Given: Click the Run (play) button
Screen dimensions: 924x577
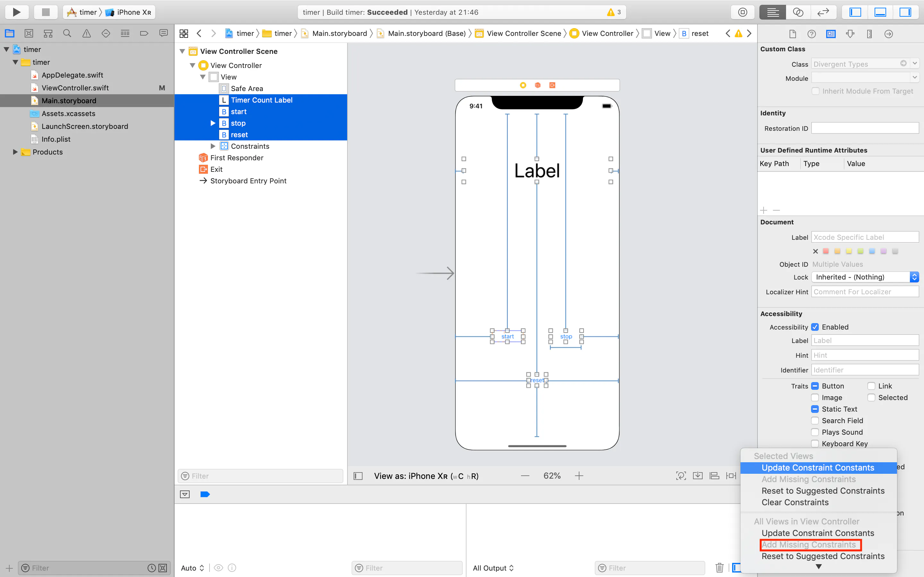Looking at the screenshot, I should point(16,12).
